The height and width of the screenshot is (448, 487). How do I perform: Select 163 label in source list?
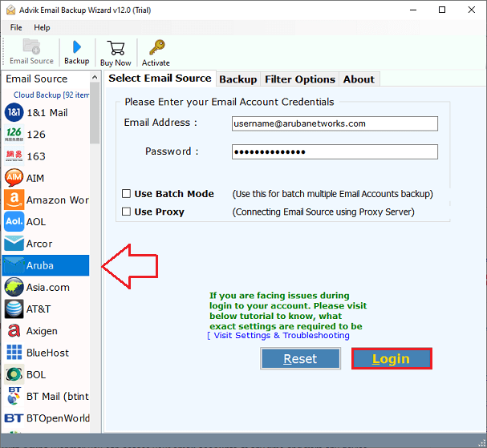click(x=36, y=156)
